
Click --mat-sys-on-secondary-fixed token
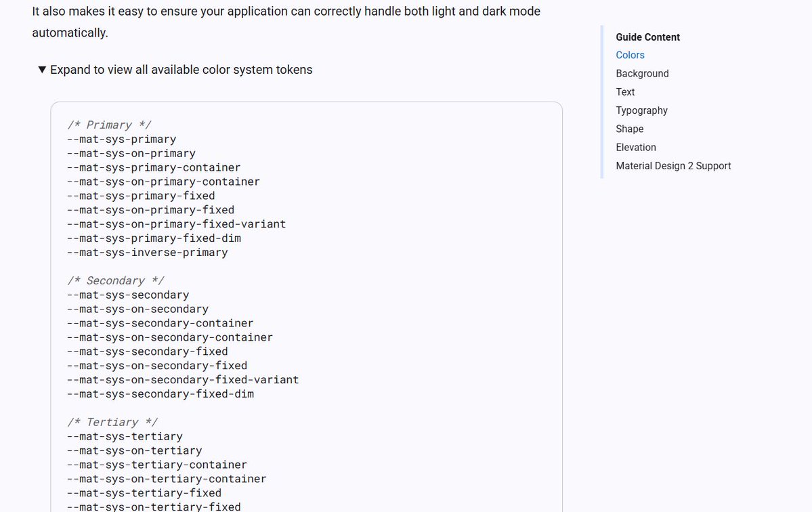[x=157, y=366]
